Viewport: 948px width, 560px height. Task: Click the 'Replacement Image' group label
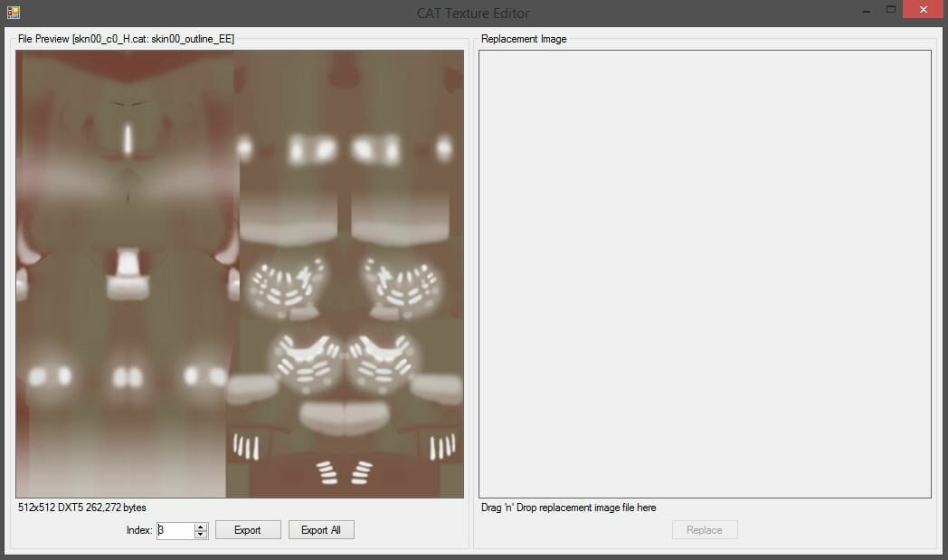coord(524,39)
